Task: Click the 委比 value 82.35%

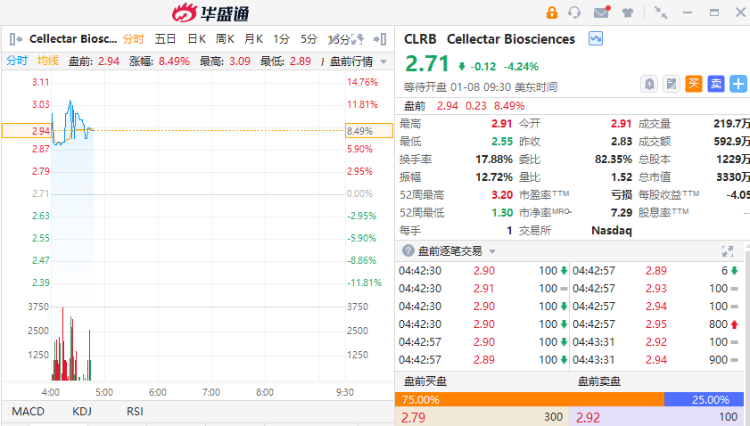Action: (x=613, y=159)
